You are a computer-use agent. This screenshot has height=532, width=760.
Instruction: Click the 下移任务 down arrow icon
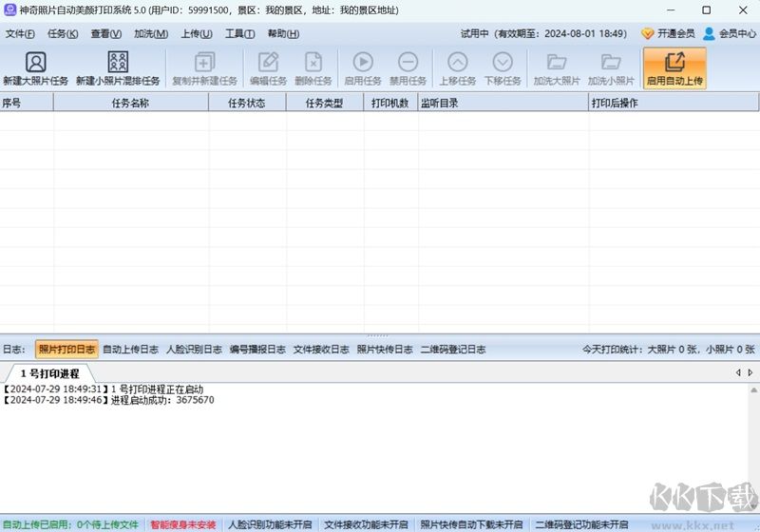point(503,62)
